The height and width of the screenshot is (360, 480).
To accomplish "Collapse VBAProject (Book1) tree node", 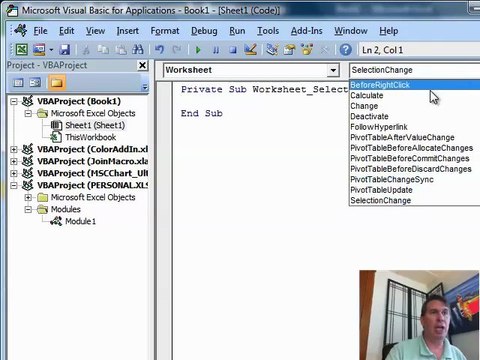I will point(14,101).
